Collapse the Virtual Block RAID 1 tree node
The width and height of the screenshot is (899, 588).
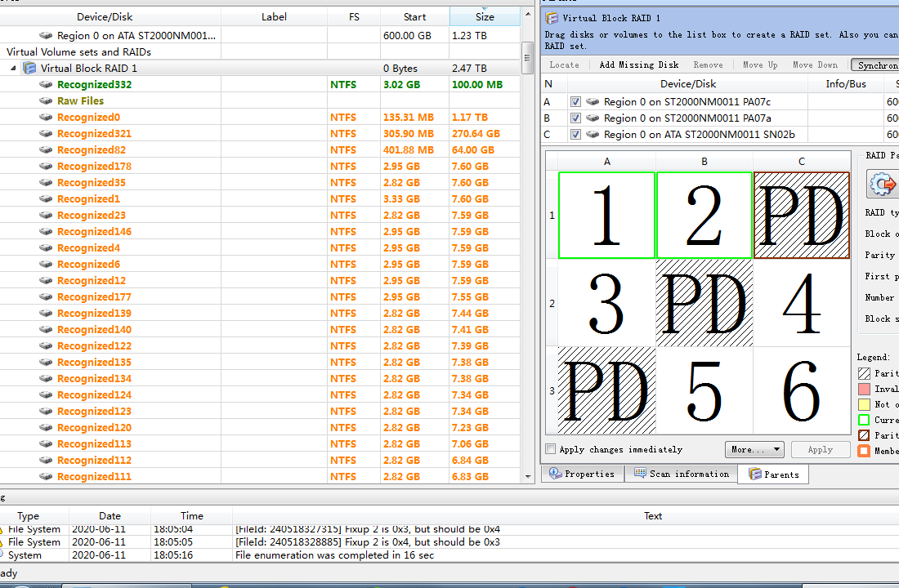point(13,69)
